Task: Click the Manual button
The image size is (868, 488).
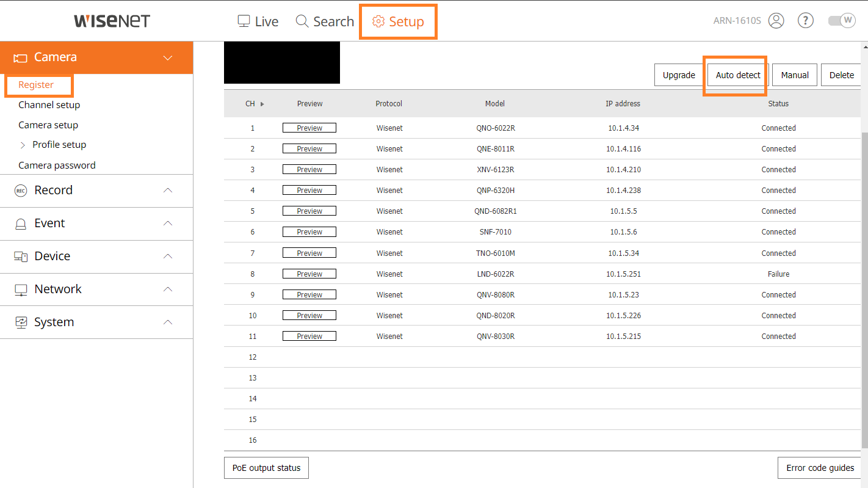Action: [x=795, y=75]
